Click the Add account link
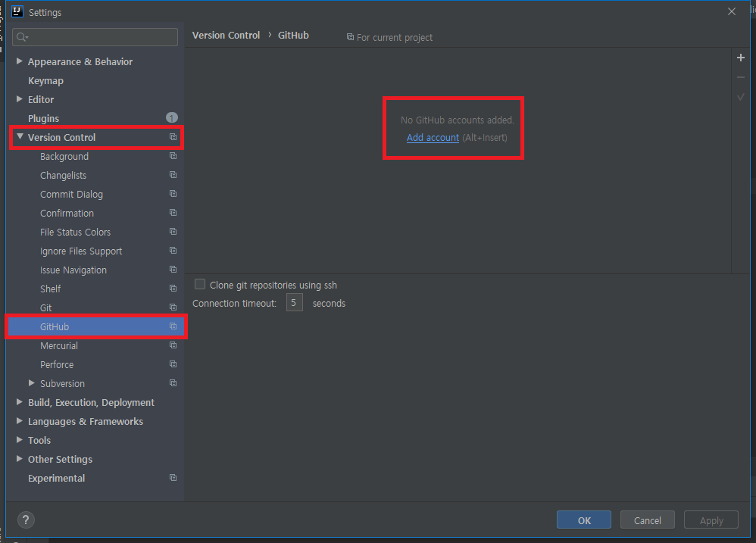This screenshot has height=543, width=756. pos(433,137)
